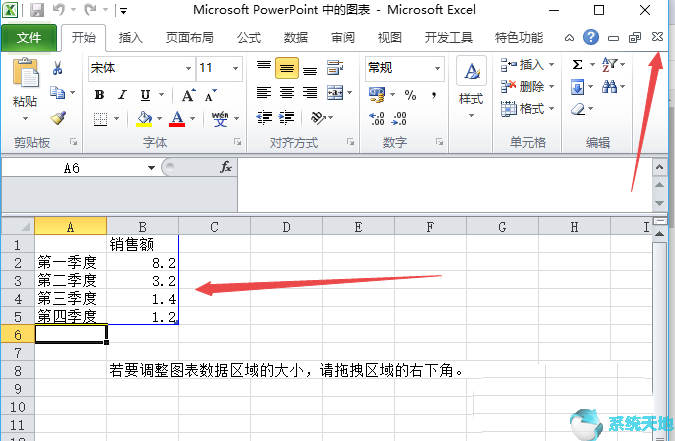Apply cell borders icon
The image size is (675, 441).
(x=100, y=118)
